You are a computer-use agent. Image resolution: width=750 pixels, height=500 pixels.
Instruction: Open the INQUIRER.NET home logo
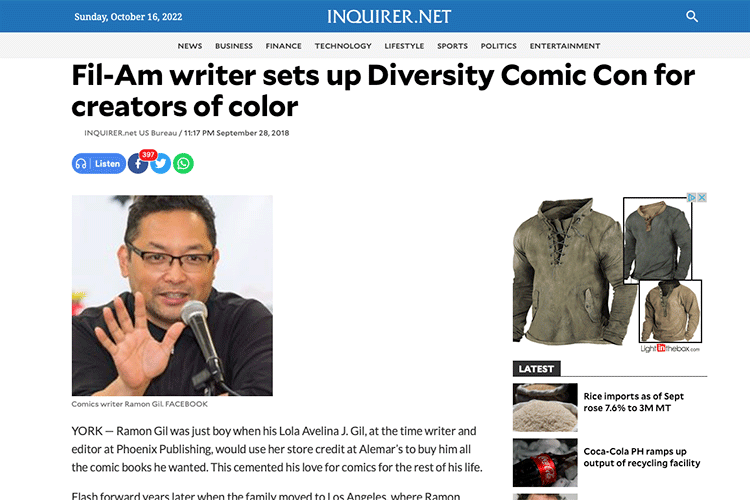389,17
